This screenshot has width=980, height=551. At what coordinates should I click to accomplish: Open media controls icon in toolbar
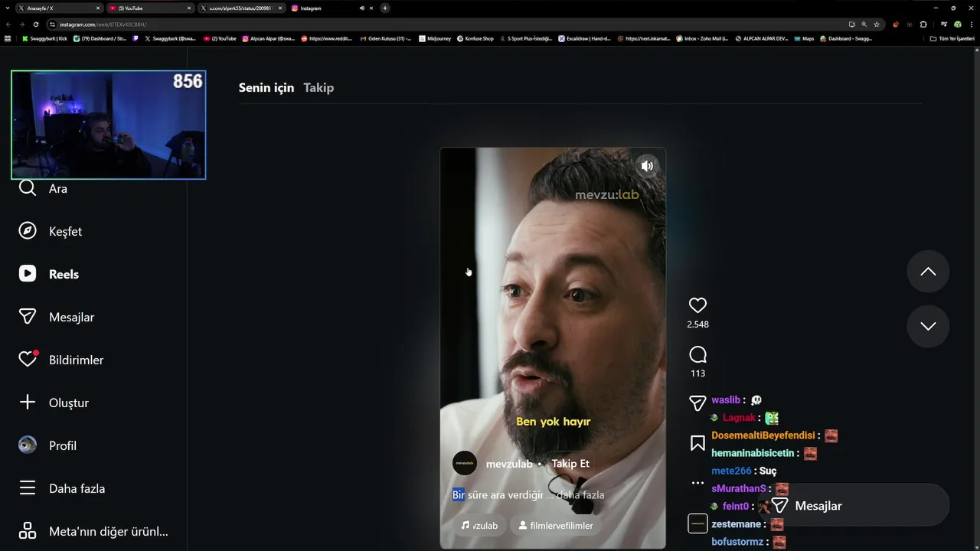(944, 24)
